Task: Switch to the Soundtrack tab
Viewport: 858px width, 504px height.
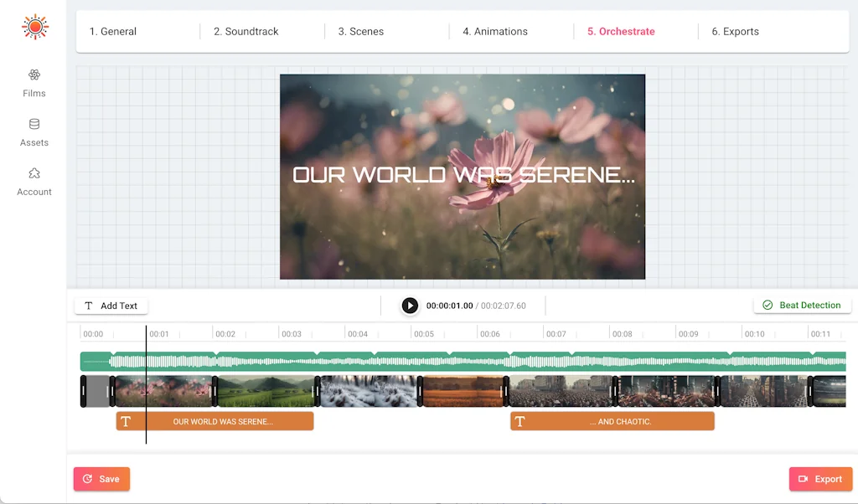Action: tap(246, 31)
